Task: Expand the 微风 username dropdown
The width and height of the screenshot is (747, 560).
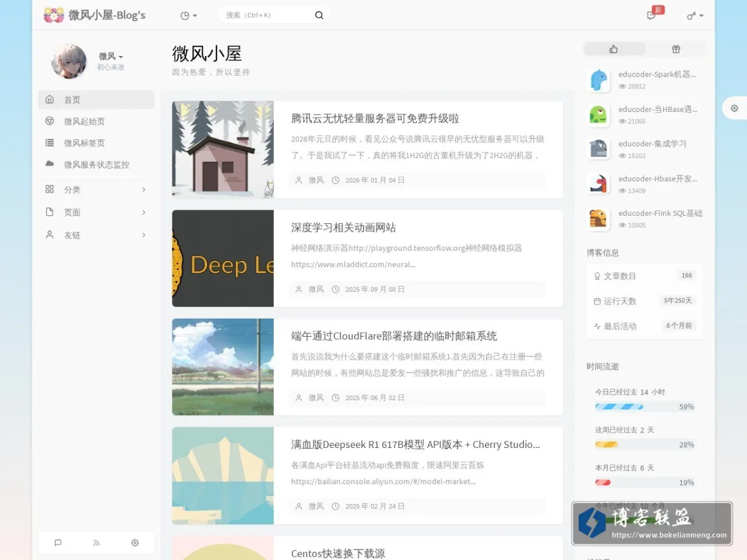Action: pyautogui.click(x=111, y=56)
